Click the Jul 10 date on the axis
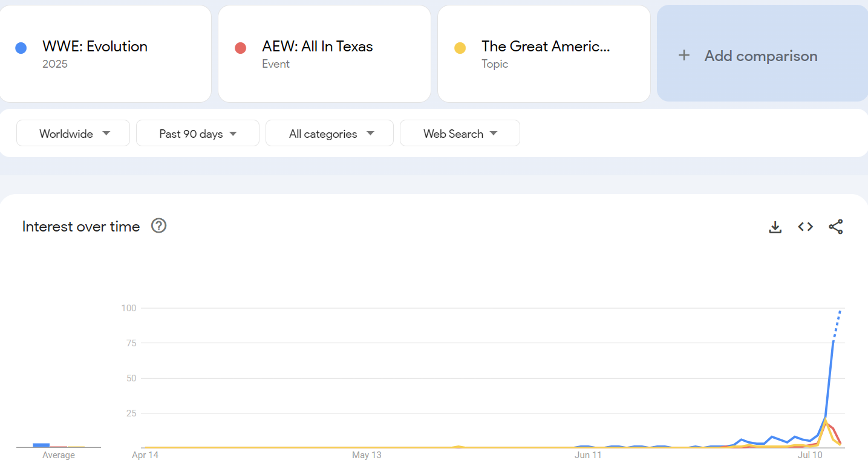 (x=810, y=455)
